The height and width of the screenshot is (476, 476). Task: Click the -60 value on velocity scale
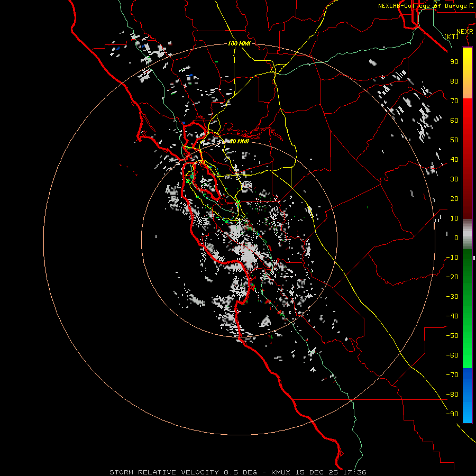click(452, 355)
